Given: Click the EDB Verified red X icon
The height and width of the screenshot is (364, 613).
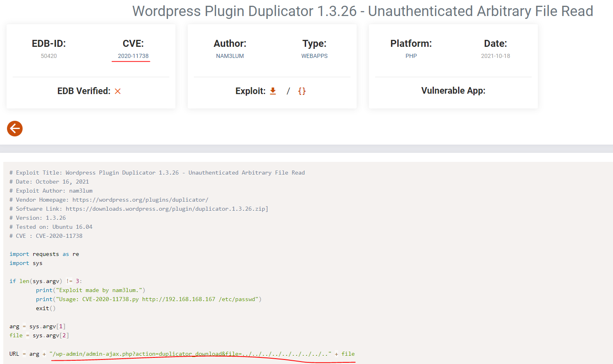Looking at the screenshot, I should pyautogui.click(x=118, y=91).
